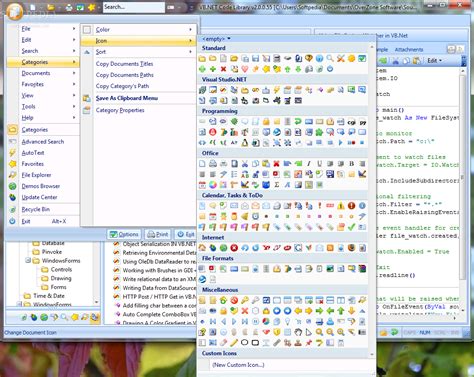Viewport: 474px width, 377px height.
Task: Pick the heart icon in Standard section
Action: coord(245,69)
